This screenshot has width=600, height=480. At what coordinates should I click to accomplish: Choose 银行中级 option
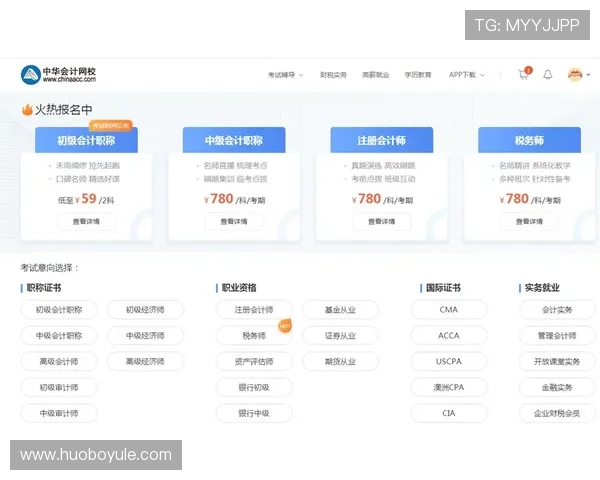[x=254, y=413]
